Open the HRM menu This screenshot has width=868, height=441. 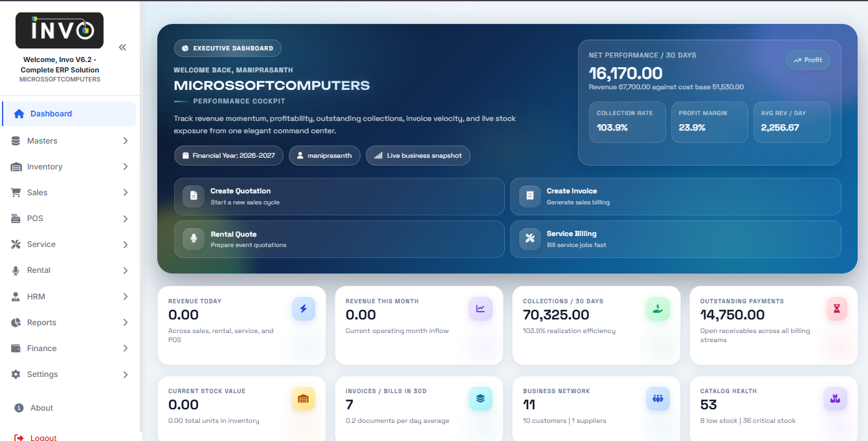pyautogui.click(x=69, y=297)
